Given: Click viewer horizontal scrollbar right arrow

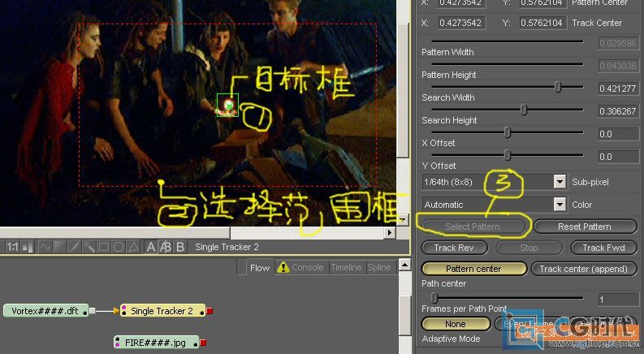Looking at the screenshot, I should [389, 233].
